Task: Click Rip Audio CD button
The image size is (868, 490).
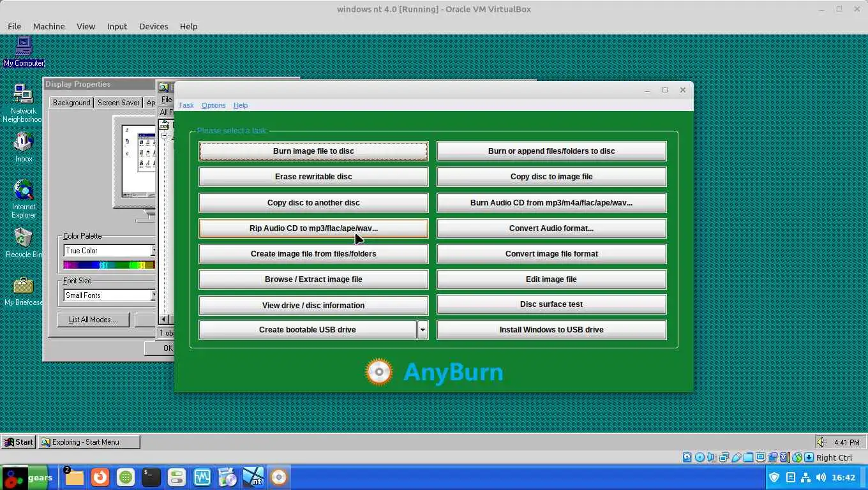Action: (313, 228)
